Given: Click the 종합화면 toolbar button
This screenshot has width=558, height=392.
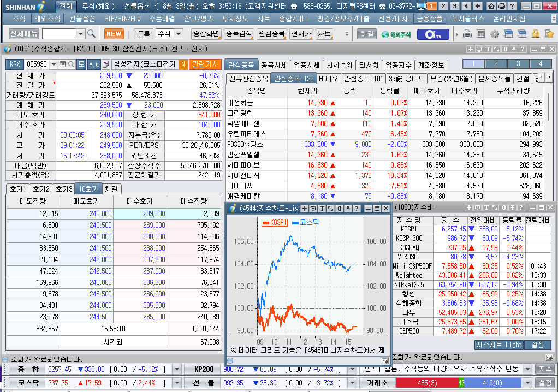Looking at the screenshot, I should [206, 34].
